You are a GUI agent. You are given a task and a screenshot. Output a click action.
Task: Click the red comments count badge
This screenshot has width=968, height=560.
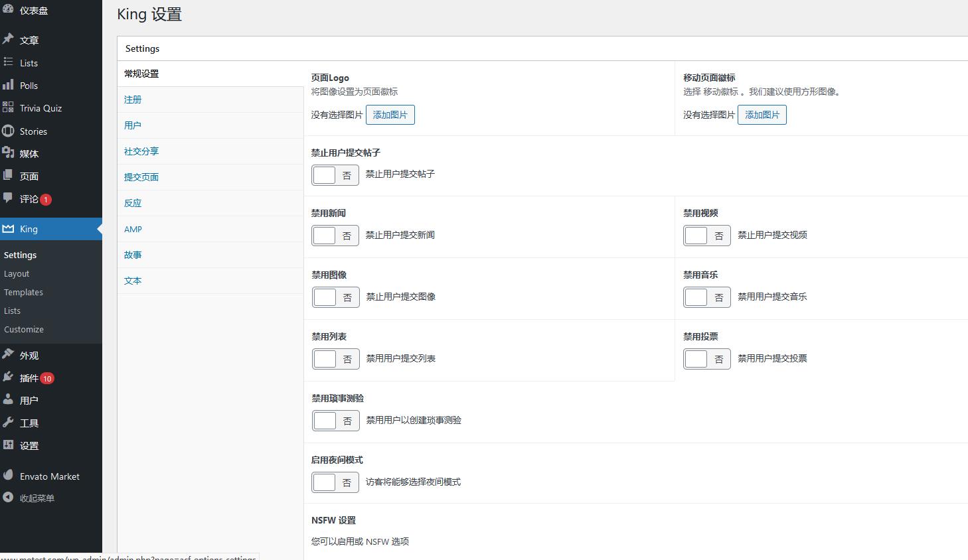(46, 200)
